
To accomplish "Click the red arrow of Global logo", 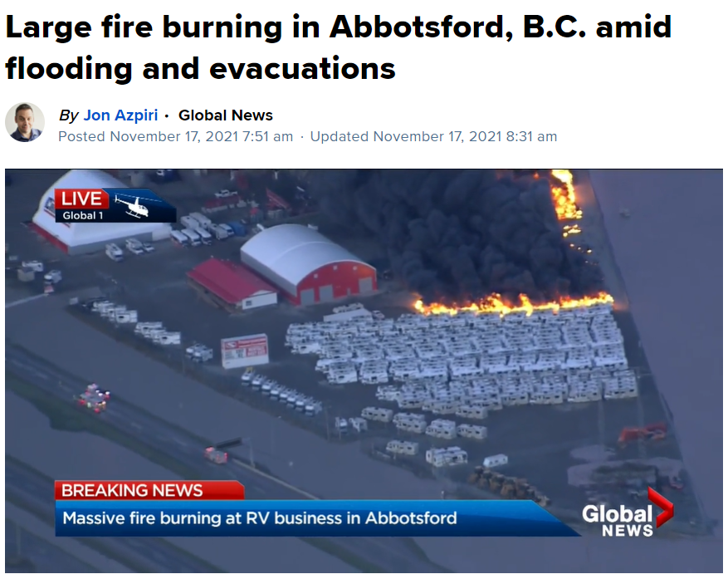I will coord(661,507).
